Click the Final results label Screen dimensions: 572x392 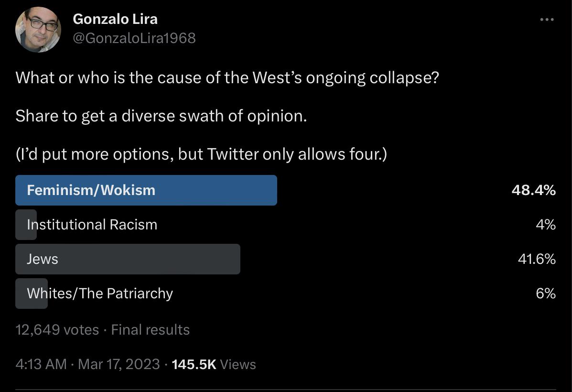pos(151,329)
